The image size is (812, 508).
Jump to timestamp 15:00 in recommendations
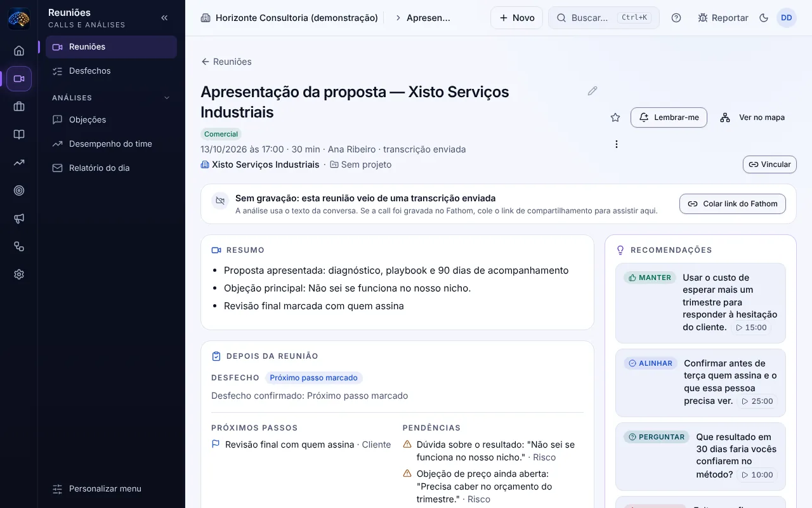click(750, 328)
